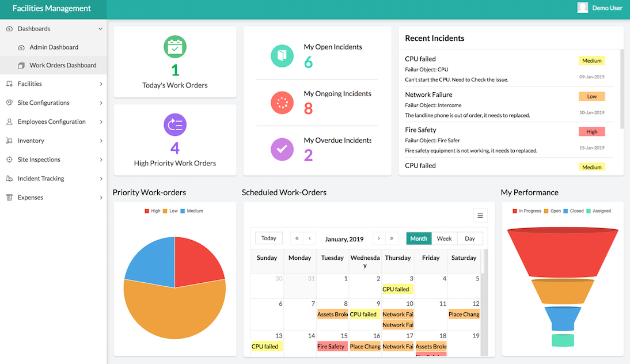Click the green calendar Today's Work Orders icon
Screen dimensions: 630x364
click(x=175, y=47)
